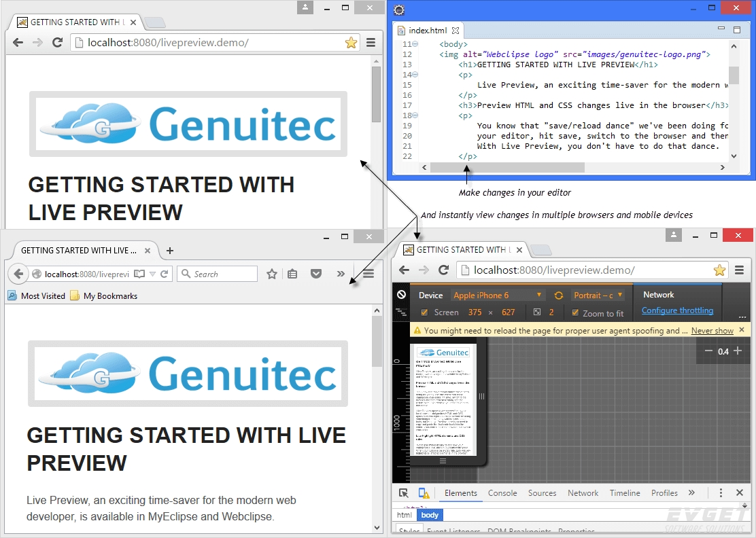Click the screen width value 375
Image resolution: width=756 pixels, height=538 pixels.
(x=475, y=312)
